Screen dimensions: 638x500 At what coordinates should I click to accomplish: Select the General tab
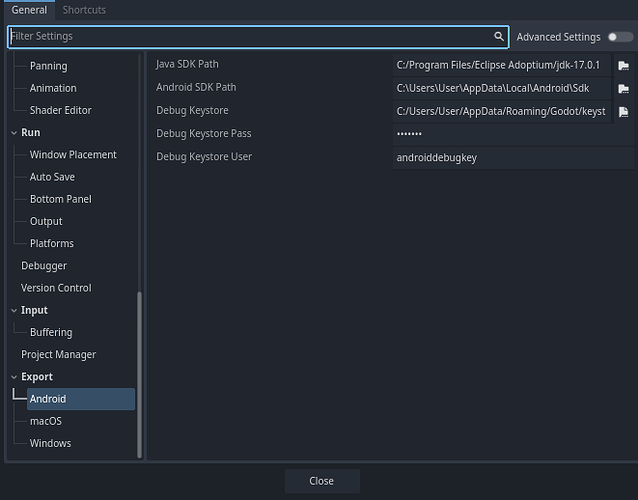coord(29,10)
